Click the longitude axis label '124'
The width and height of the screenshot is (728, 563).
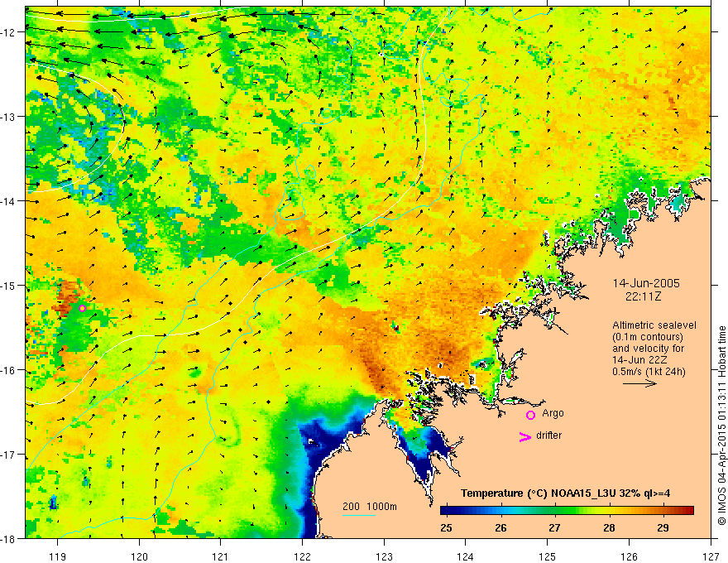(466, 556)
